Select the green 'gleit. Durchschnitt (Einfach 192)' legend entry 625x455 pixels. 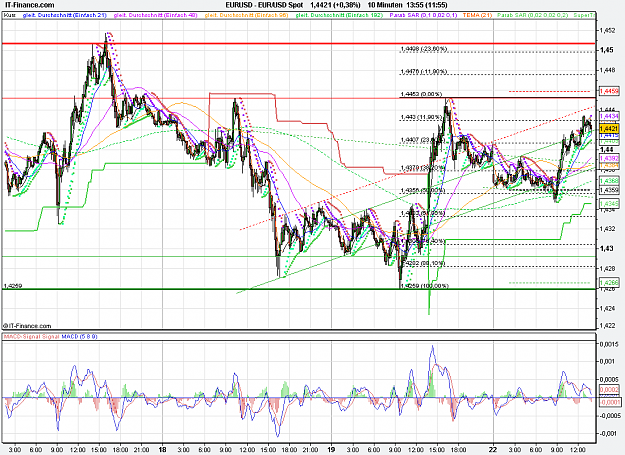point(339,15)
